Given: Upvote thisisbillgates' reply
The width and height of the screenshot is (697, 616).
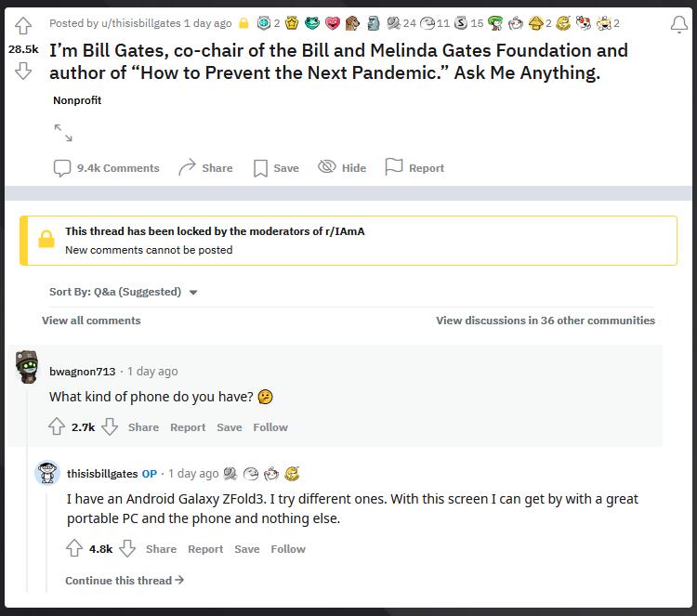Looking at the screenshot, I should pos(75,549).
